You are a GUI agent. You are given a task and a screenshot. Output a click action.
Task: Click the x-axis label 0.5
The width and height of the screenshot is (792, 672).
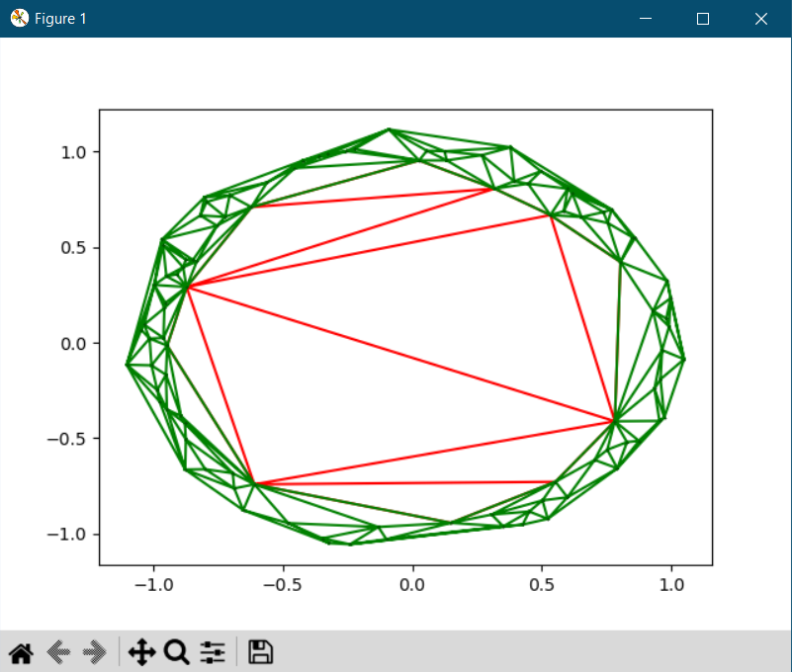click(x=542, y=585)
